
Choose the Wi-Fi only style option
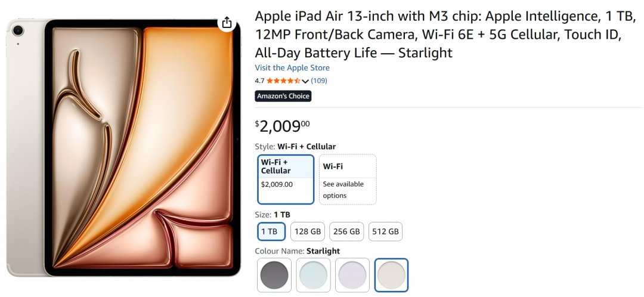[348, 179]
